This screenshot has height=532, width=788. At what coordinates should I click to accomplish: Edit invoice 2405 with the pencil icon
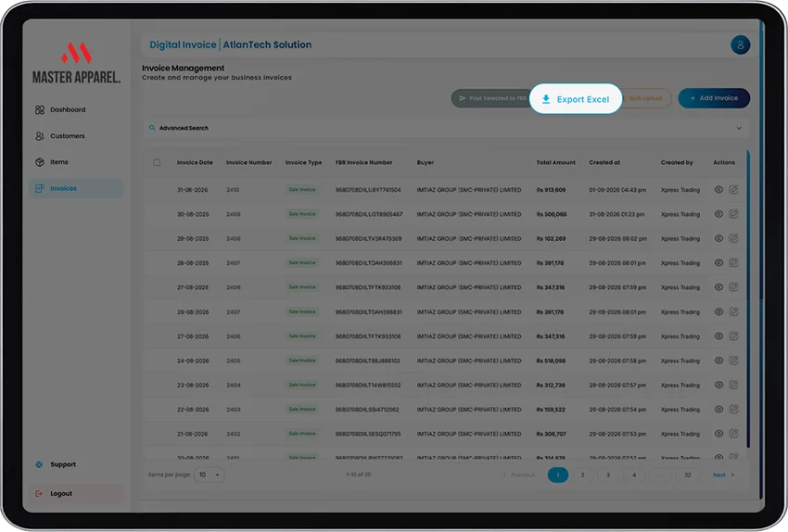pos(733,361)
